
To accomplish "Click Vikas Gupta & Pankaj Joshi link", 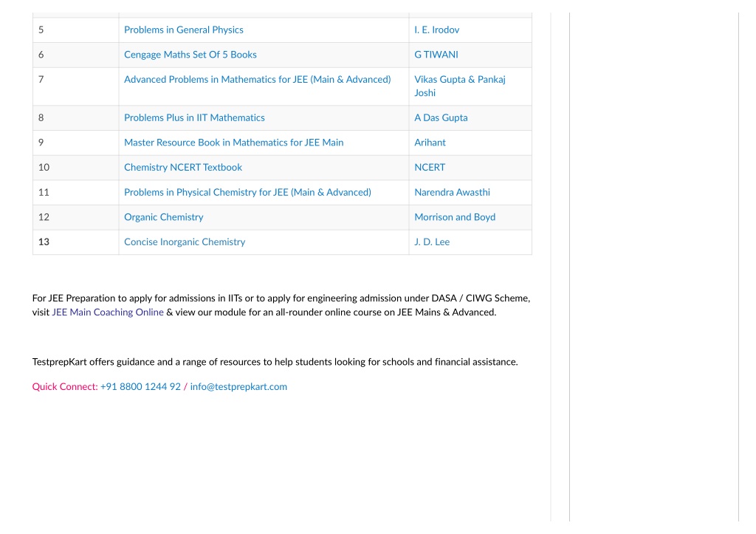I will click(x=460, y=86).
